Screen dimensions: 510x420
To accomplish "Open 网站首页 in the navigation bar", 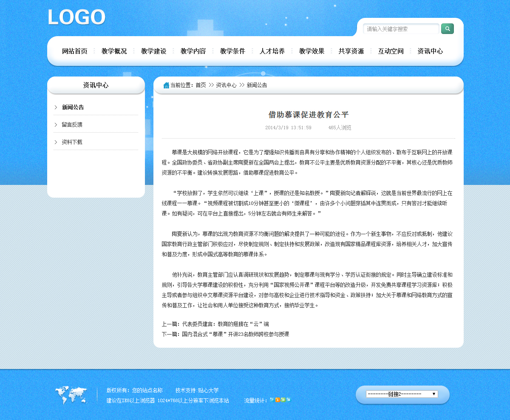I will click(75, 51).
